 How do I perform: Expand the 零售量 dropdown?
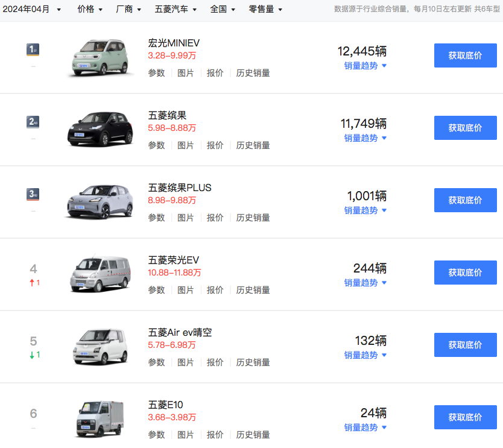[x=265, y=9]
